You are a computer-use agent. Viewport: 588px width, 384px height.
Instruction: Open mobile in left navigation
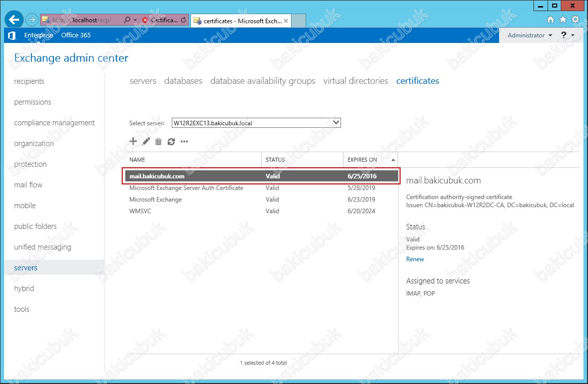[x=25, y=206]
